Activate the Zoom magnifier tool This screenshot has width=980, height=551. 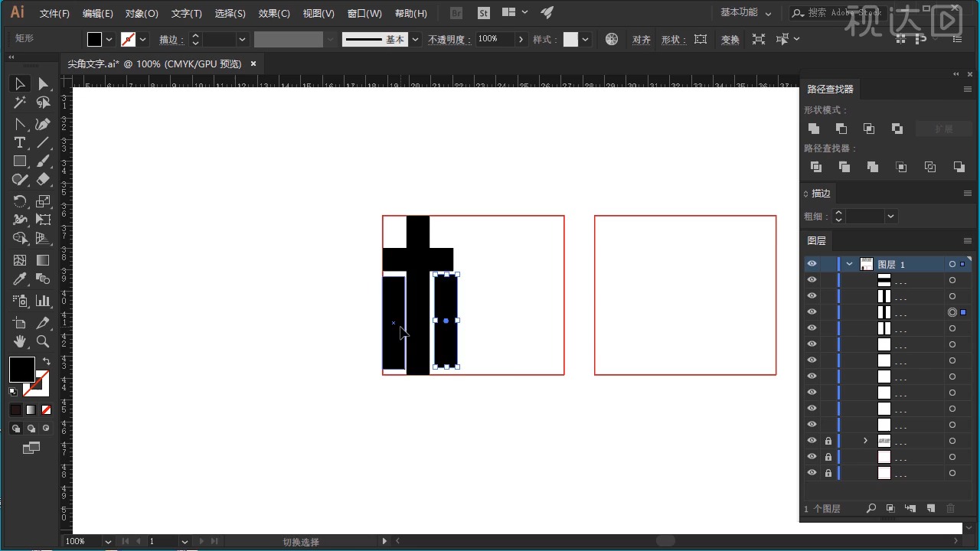click(x=43, y=341)
